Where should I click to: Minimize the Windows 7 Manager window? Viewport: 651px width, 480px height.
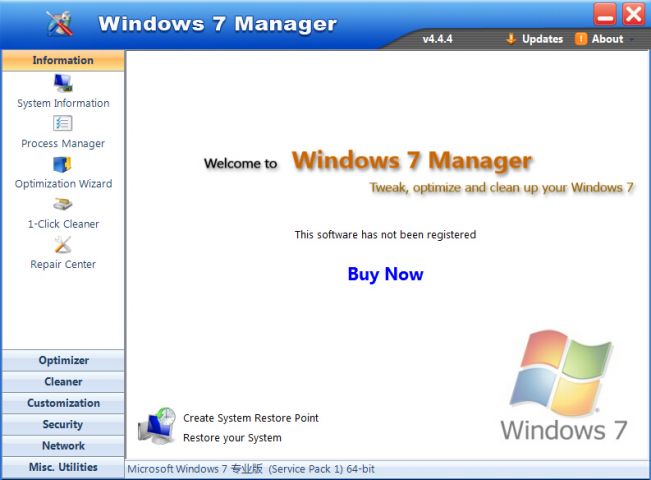click(x=605, y=14)
